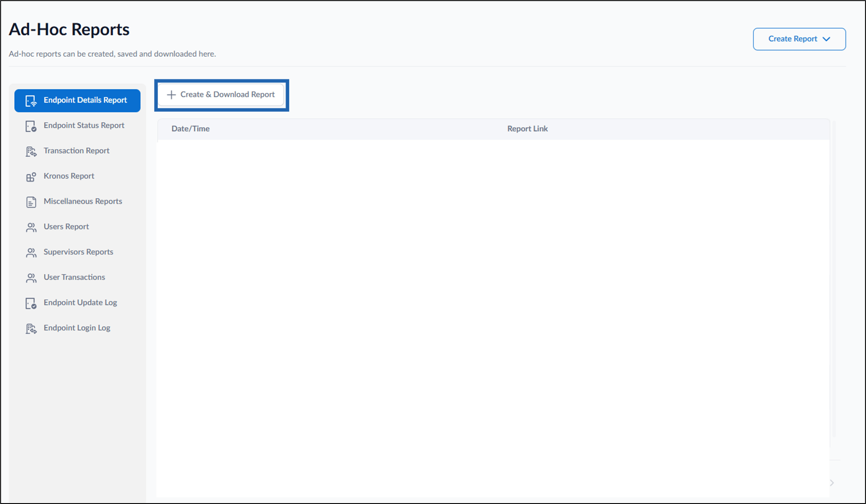Click the Endpoint Update Log icon
This screenshot has height=504, width=866.
(x=31, y=303)
